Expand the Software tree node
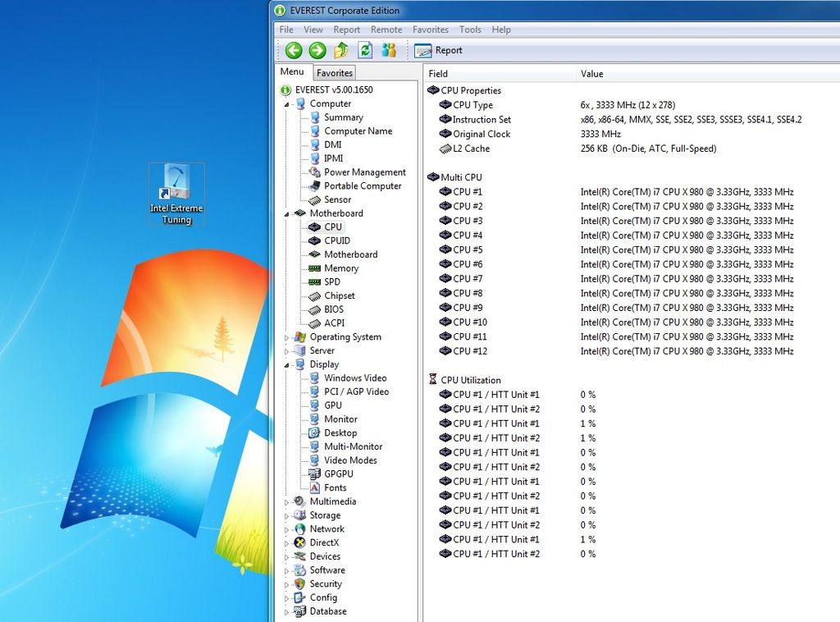 click(x=286, y=571)
